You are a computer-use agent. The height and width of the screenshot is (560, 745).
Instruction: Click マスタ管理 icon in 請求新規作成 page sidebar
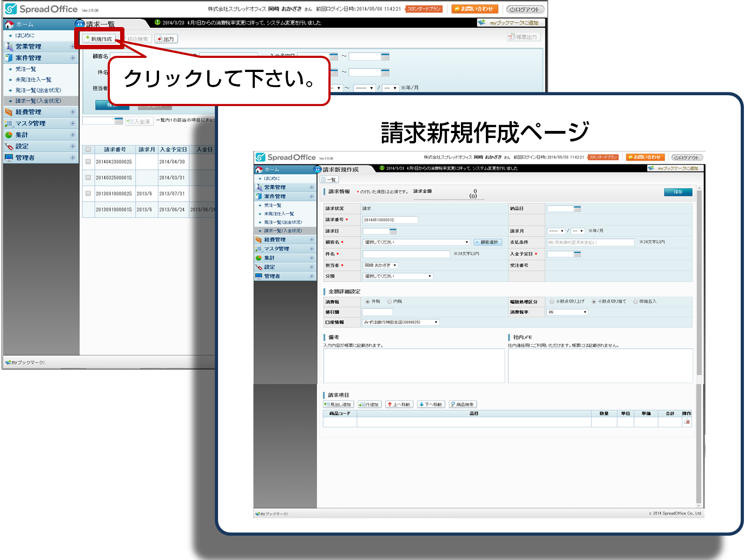coord(259,249)
